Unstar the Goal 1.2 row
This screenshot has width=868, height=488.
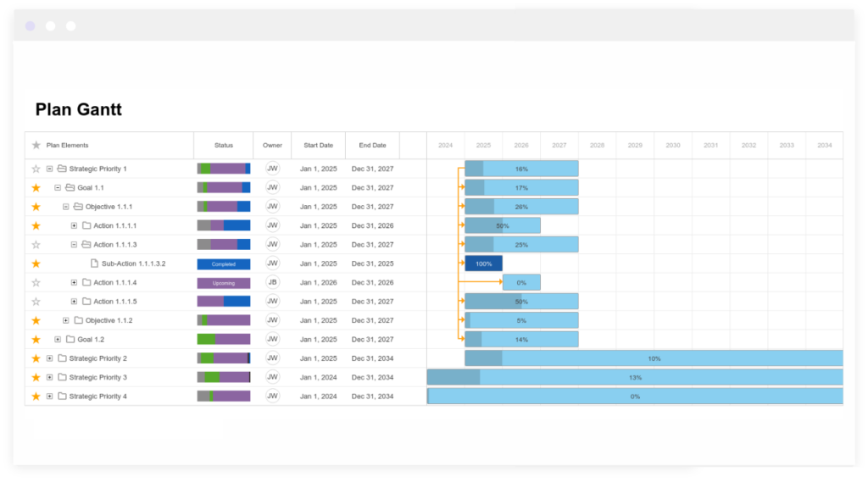pyautogui.click(x=36, y=339)
